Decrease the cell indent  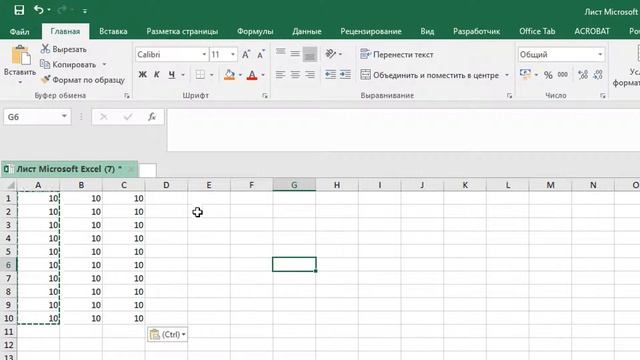(x=330, y=75)
